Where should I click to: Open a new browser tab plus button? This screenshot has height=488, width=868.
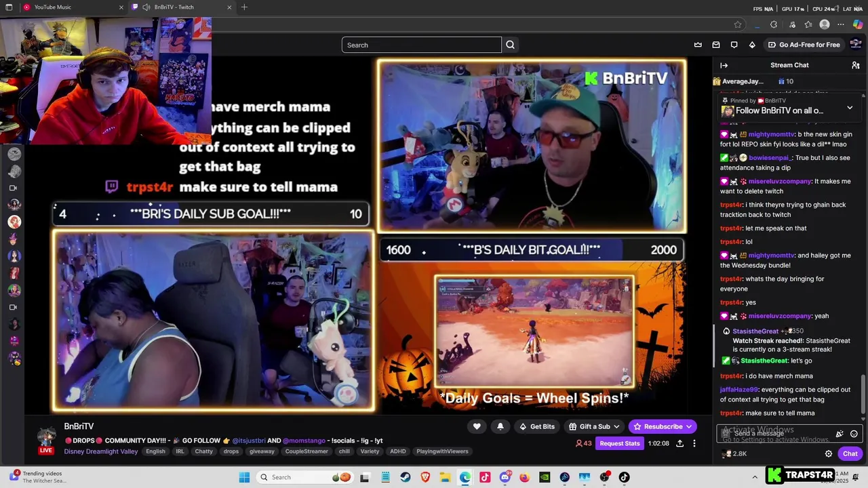(x=244, y=7)
